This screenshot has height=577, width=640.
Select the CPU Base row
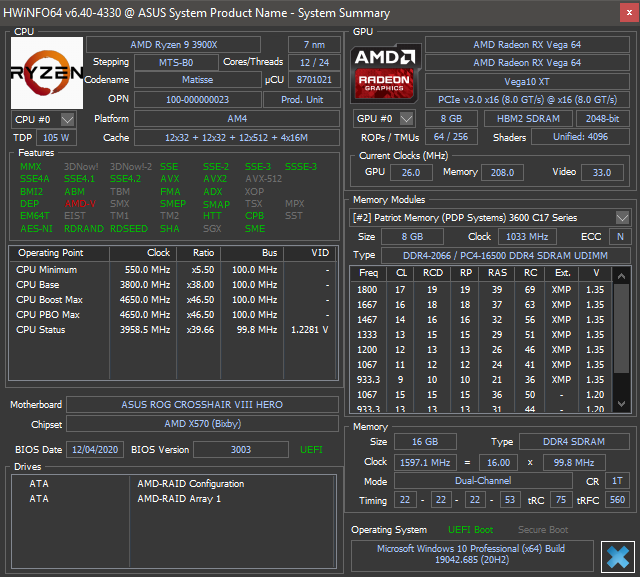[173, 285]
